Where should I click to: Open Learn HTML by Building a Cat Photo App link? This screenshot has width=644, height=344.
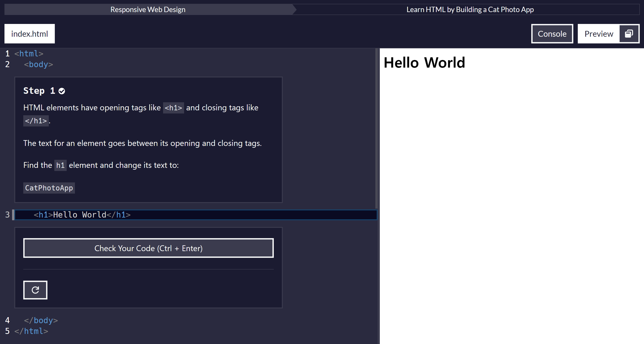pyautogui.click(x=470, y=9)
